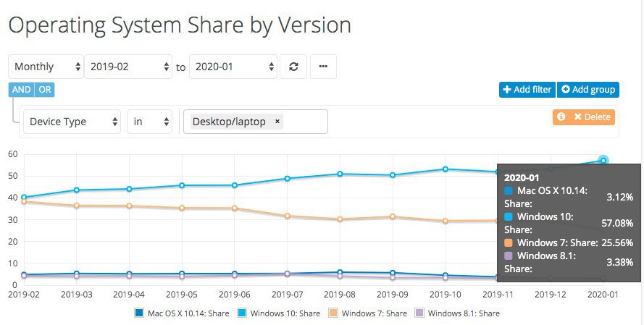
Task: Click the info icon beside Delete
Action: pyautogui.click(x=561, y=117)
